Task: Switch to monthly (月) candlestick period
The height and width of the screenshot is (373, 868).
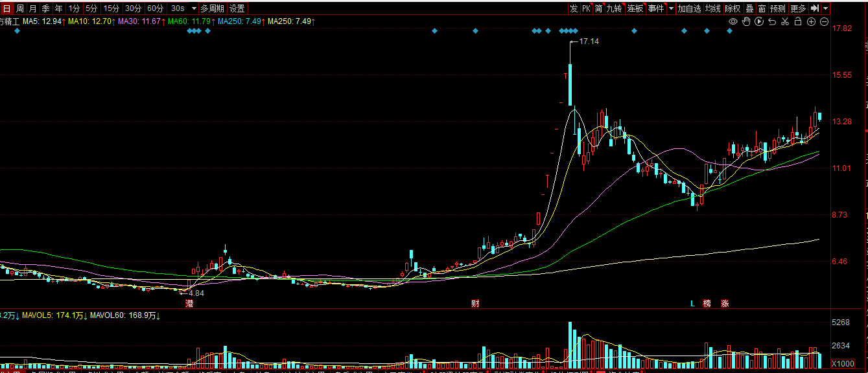Action: pos(33,8)
